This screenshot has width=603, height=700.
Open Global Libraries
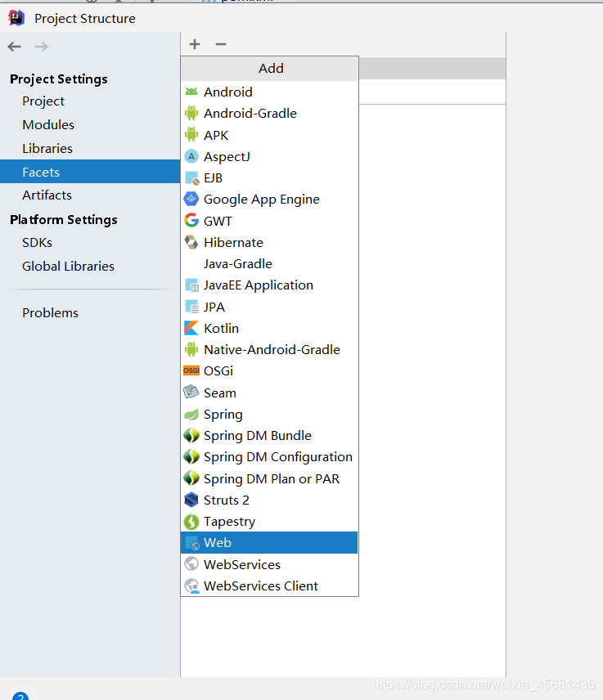pos(69,266)
